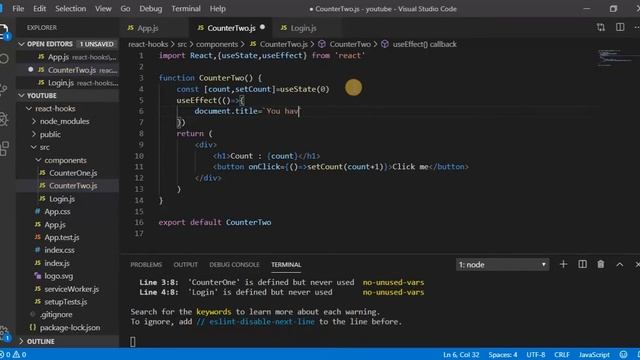Kill terminal with trash icon

(600, 264)
